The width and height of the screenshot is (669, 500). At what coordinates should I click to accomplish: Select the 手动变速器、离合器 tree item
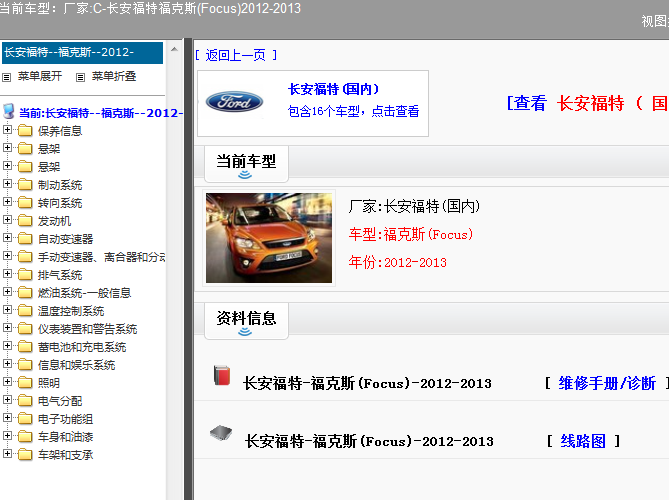pos(102,257)
